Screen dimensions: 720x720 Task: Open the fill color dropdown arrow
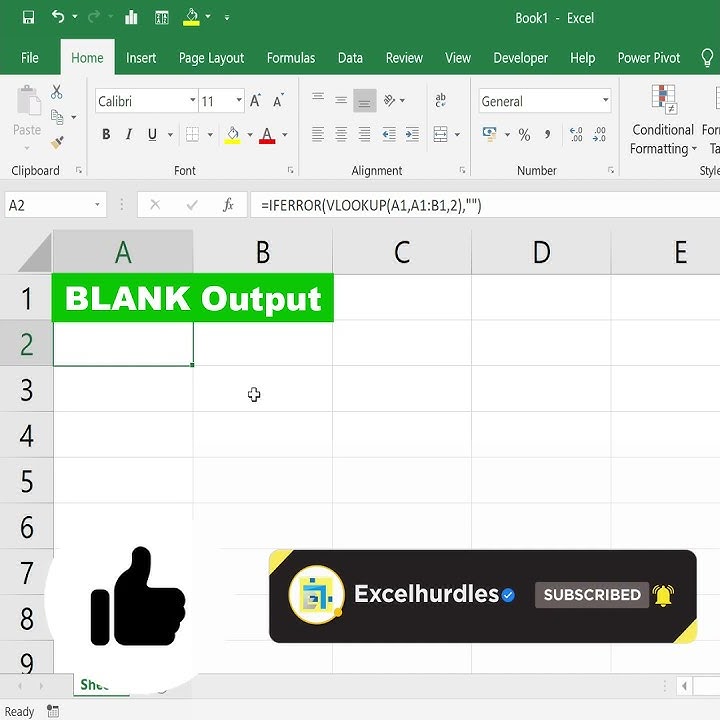click(250, 135)
